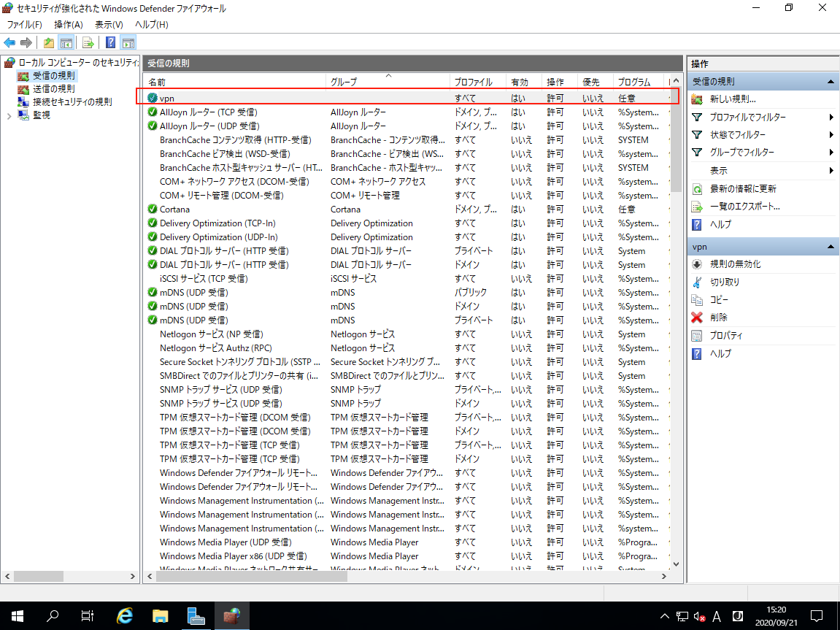Click tree pane horizontal scroll right arrow
The image size is (840, 630).
click(x=132, y=577)
